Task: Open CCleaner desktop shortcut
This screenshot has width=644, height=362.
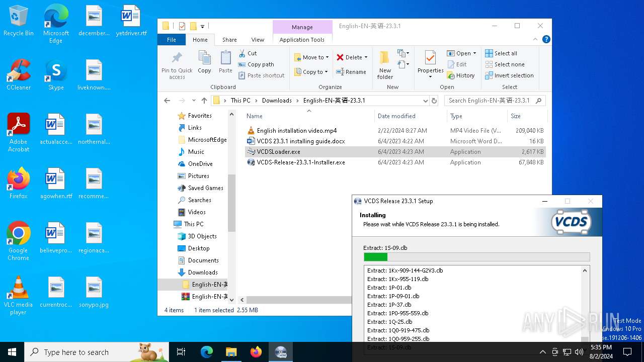Action: pyautogui.click(x=19, y=75)
